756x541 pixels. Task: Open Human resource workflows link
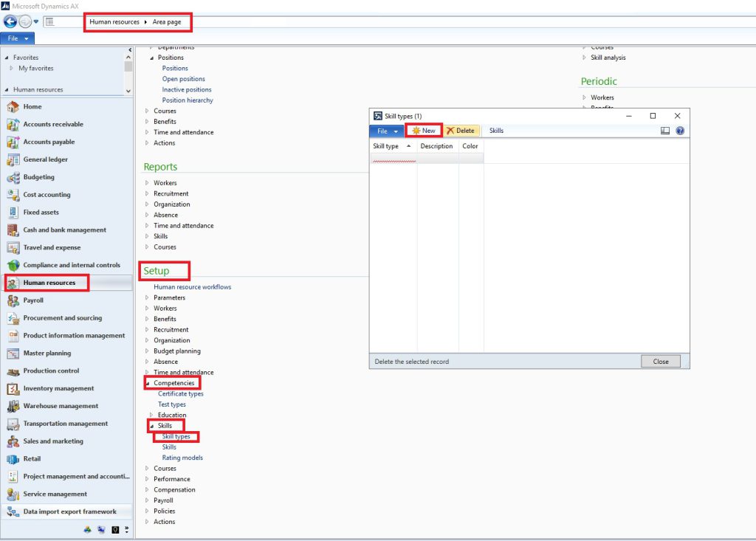(x=193, y=287)
